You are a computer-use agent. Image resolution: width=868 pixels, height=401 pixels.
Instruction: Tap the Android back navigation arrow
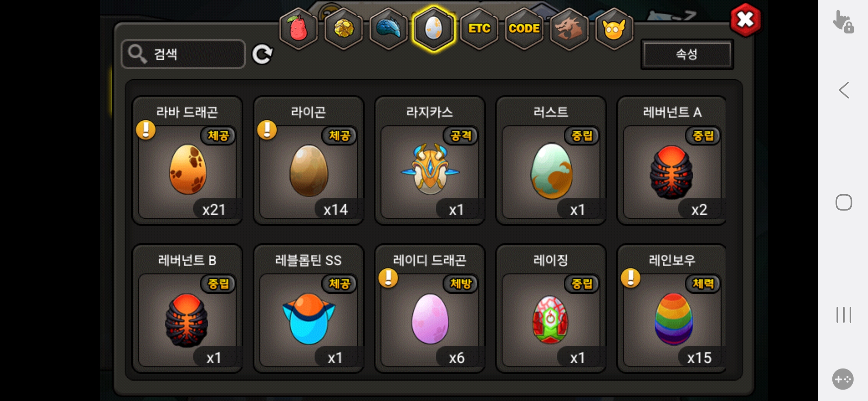(x=844, y=90)
